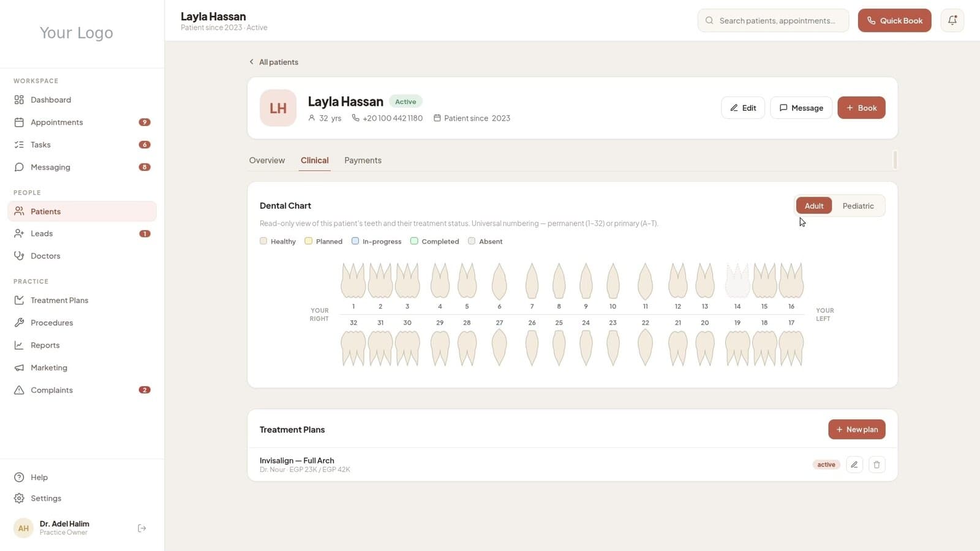Focus the search patients field

(x=773, y=20)
